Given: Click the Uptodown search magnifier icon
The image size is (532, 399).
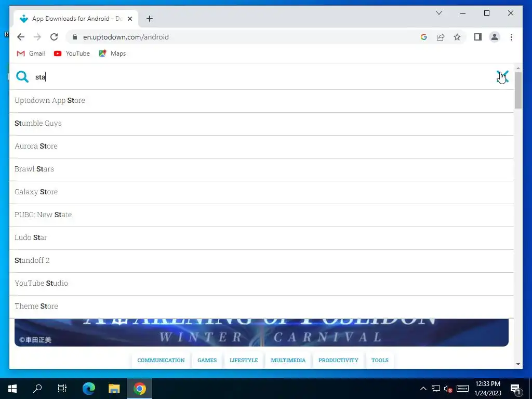Looking at the screenshot, I should pos(22,77).
